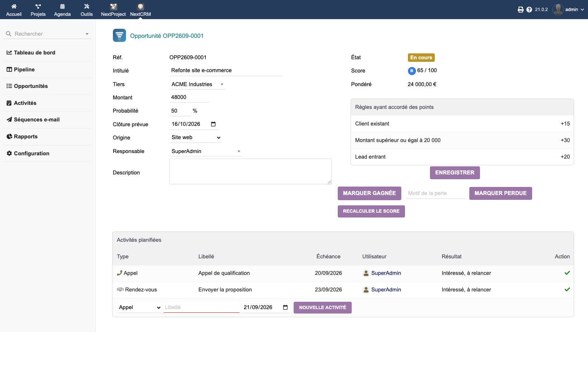This screenshot has height=368, width=588.
Task: Open the print icon in the top bar
Action: click(520, 10)
